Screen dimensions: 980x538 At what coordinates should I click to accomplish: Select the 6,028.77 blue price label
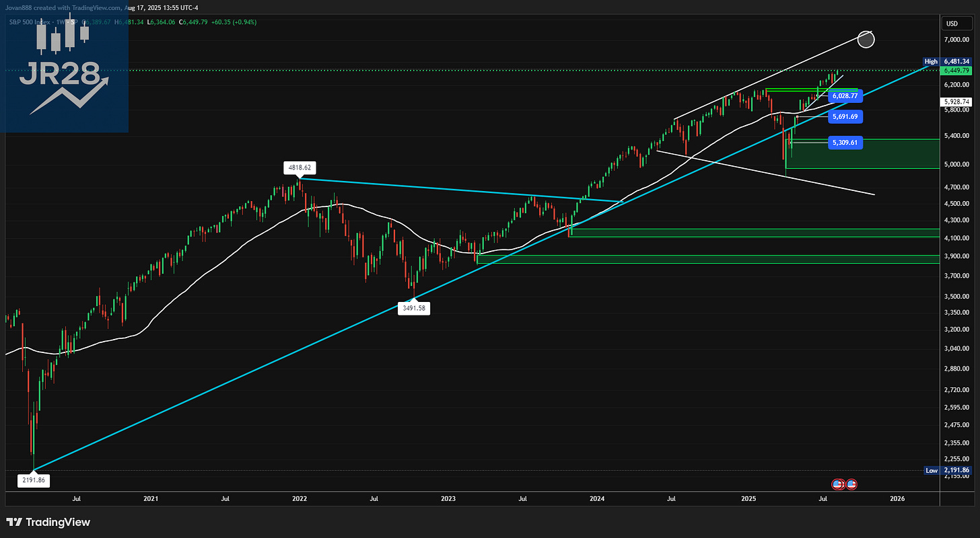click(845, 96)
